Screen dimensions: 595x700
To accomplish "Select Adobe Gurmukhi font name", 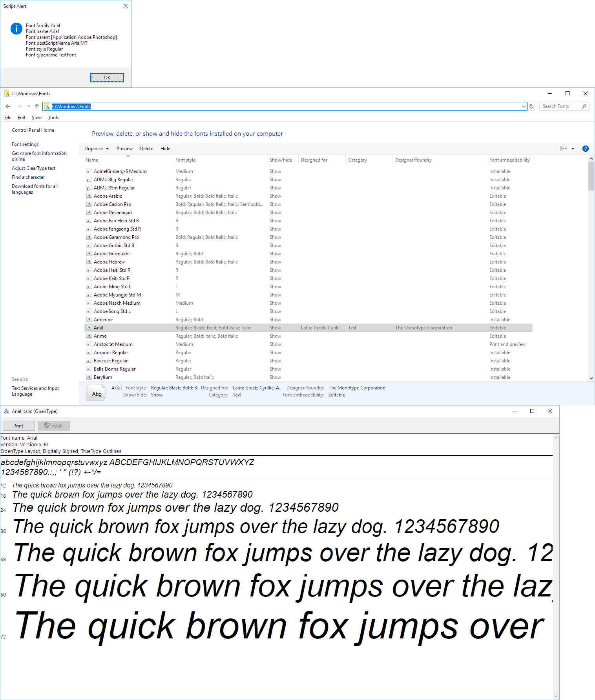I will click(x=111, y=254).
